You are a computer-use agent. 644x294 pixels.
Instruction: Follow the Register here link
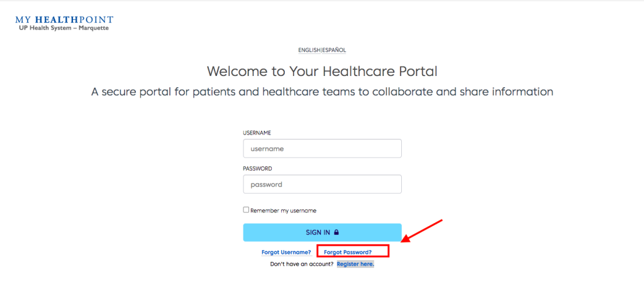point(355,264)
